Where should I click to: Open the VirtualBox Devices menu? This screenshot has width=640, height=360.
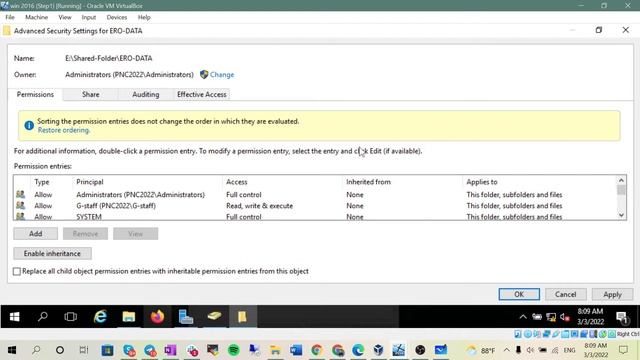[x=117, y=17]
